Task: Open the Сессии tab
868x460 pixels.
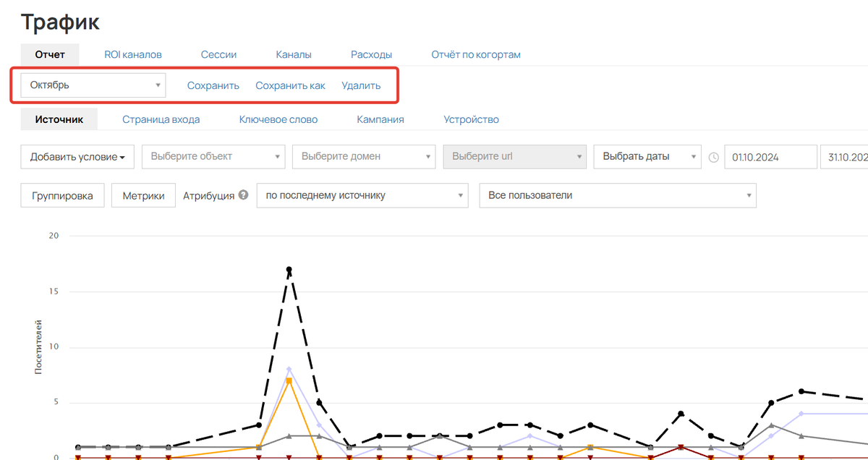Action: coord(218,55)
